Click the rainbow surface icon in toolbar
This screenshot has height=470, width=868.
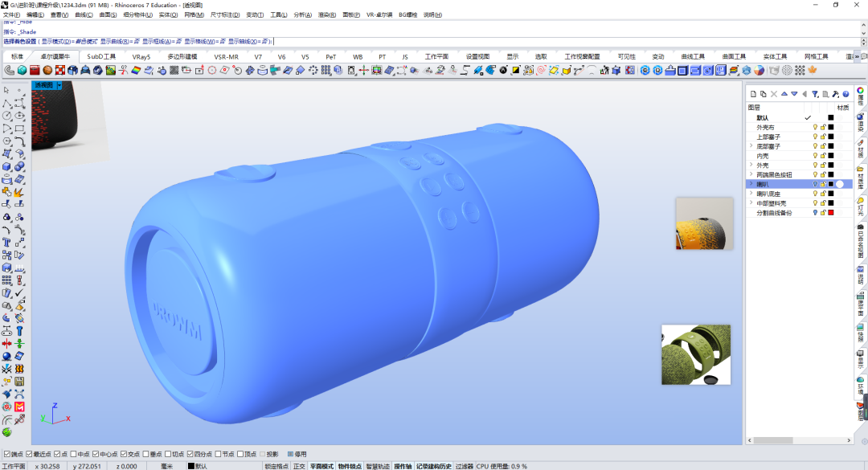pyautogui.click(x=136, y=71)
